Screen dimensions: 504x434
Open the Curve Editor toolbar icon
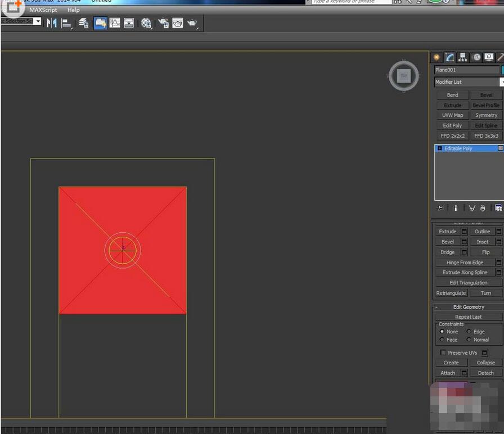click(114, 23)
